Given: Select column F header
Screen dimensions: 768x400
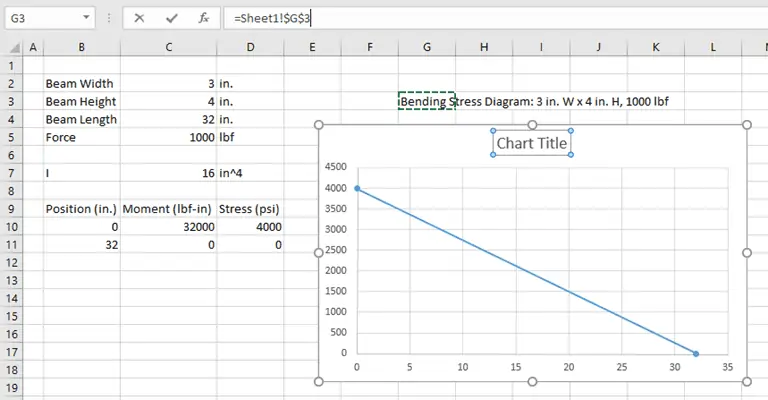Looking at the screenshot, I should (370, 47).
